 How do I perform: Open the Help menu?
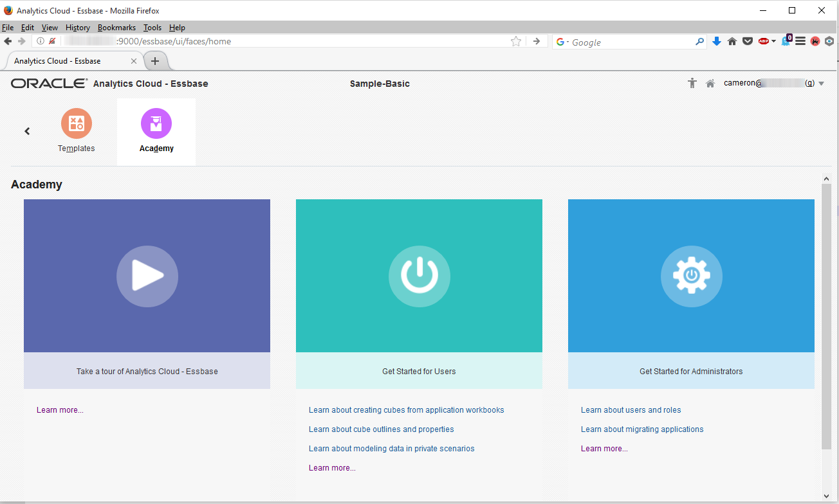pos(177,28)
